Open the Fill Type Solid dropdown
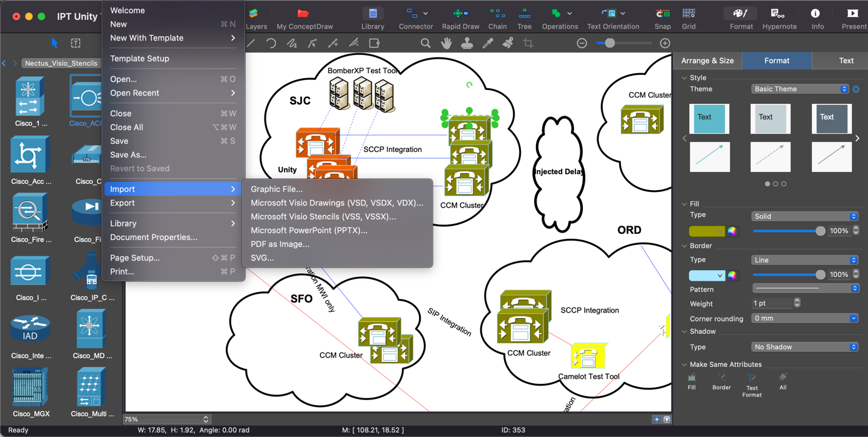This screenshot has width=868, height=437. (805, 216)
